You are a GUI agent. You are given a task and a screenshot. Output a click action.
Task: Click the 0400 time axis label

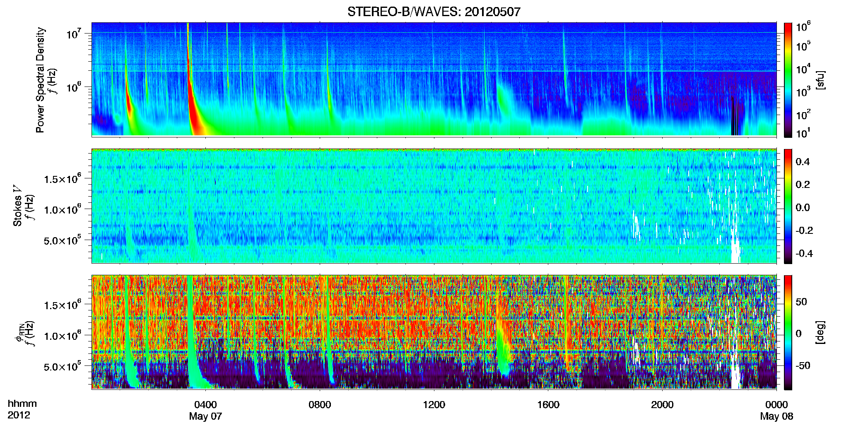[x=205, y=405]
